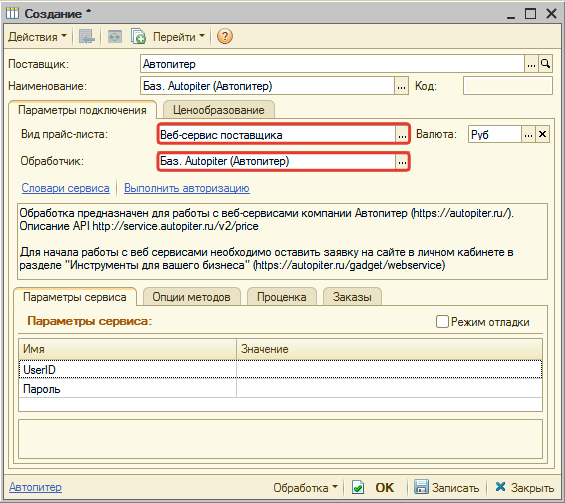Click the Вид прайс-листа field
Image resolution: width=565 pixels, height=503 pixels.
(277, 134)
